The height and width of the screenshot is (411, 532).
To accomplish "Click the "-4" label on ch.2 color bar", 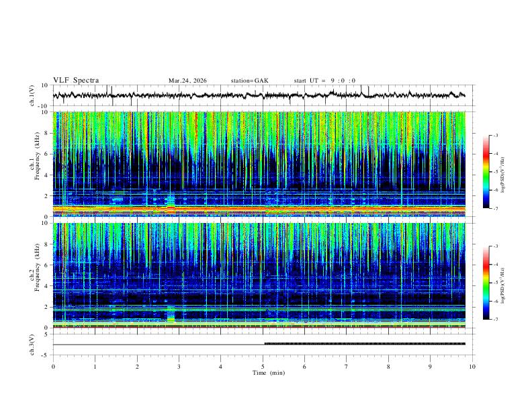I will [495, 265].
